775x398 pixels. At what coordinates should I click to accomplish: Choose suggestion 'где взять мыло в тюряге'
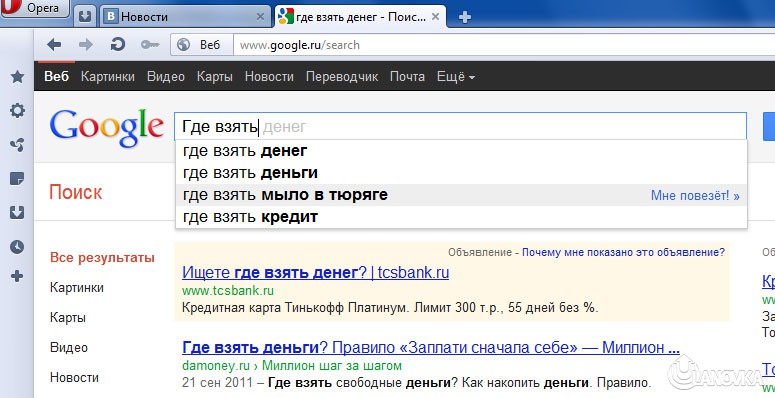(x=461, y=195)
